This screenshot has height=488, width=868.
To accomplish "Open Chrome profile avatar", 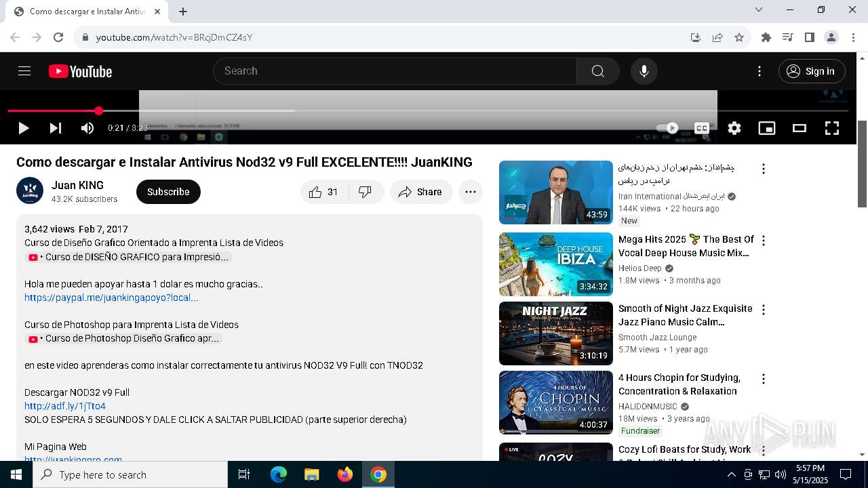I will pos(831,37).
